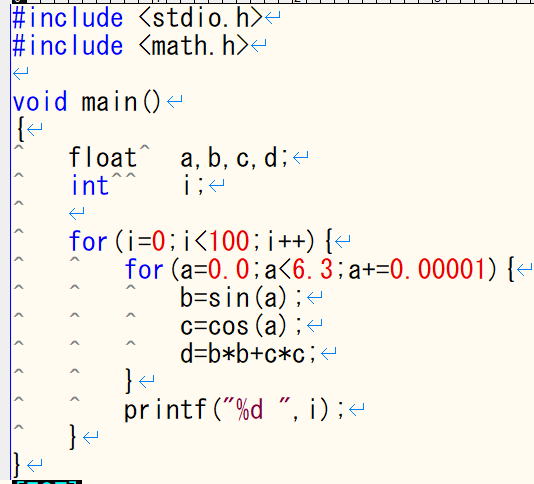Click the inner 'for' keyword with a<6.3
The height and width of the screenshot is (484, 534).
144,269
